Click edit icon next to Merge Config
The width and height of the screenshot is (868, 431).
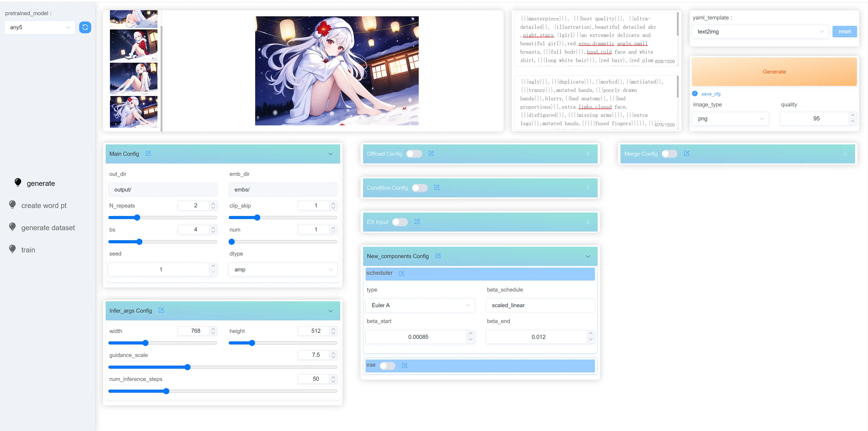coord(686,153)
